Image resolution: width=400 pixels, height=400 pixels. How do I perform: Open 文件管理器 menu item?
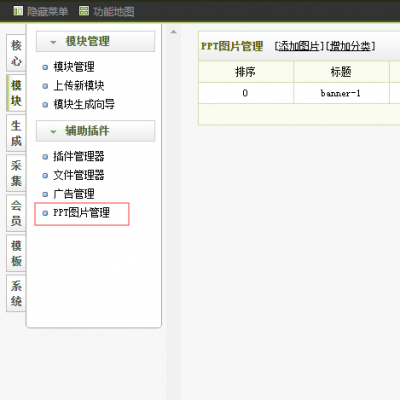point(79,175)
